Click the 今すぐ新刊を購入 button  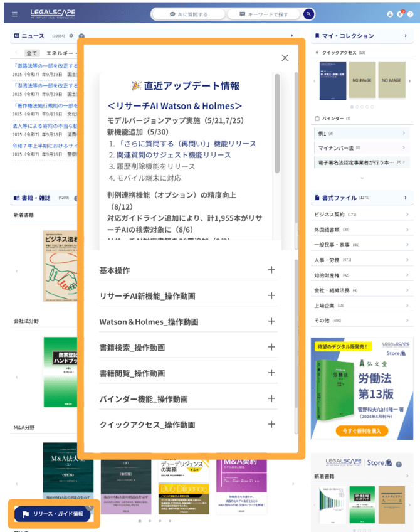coord(362,431)
